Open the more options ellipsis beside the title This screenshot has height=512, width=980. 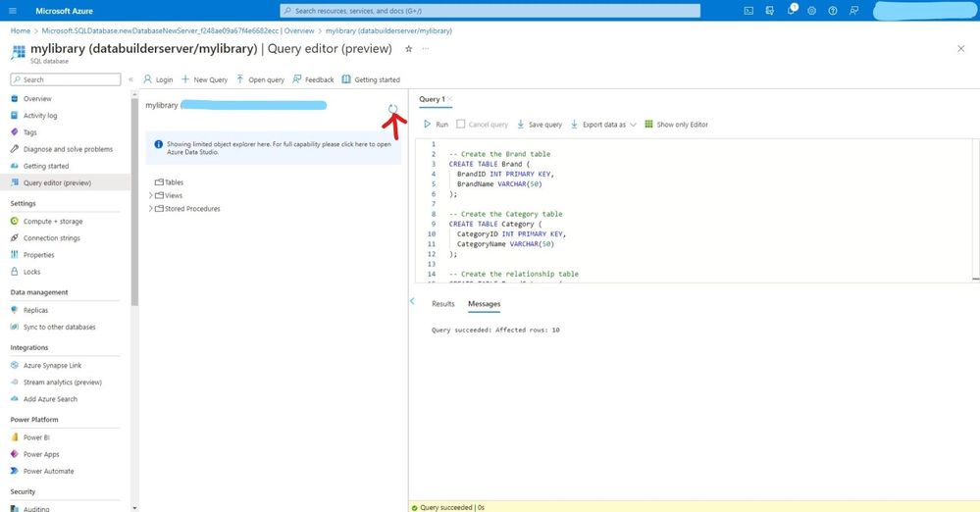(426, 49)
